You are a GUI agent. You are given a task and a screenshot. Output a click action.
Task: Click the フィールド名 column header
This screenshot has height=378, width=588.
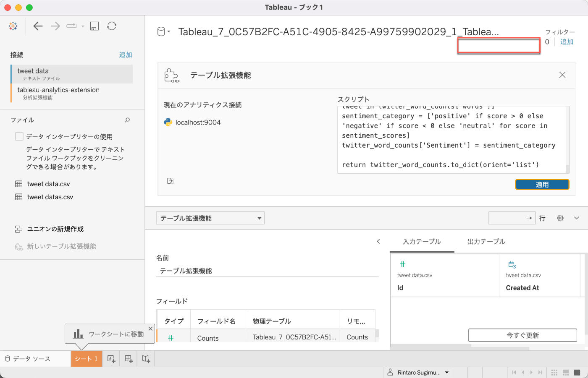216,321
